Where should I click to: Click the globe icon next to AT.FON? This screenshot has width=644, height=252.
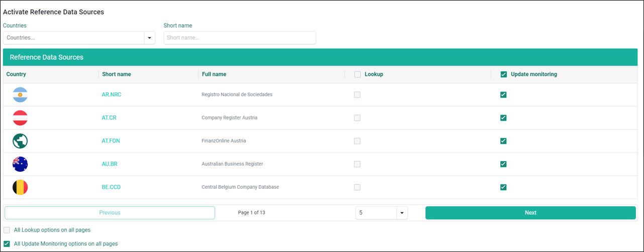coord(20,141)
